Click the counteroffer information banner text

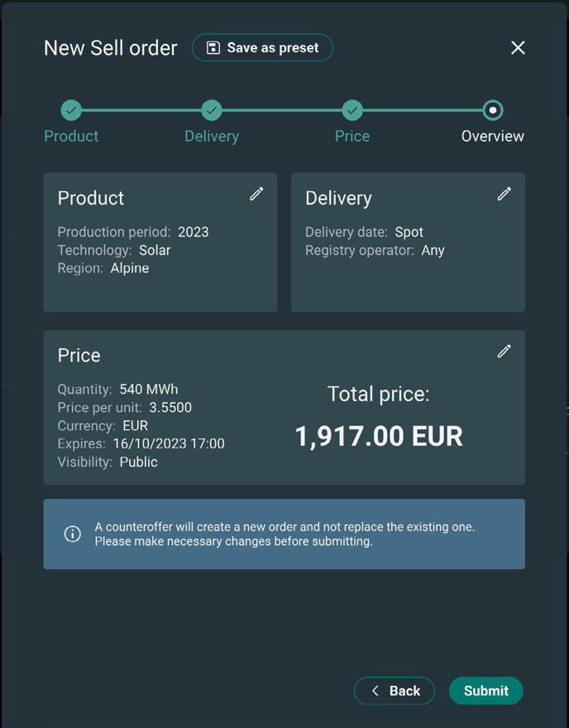click(284, 534)
